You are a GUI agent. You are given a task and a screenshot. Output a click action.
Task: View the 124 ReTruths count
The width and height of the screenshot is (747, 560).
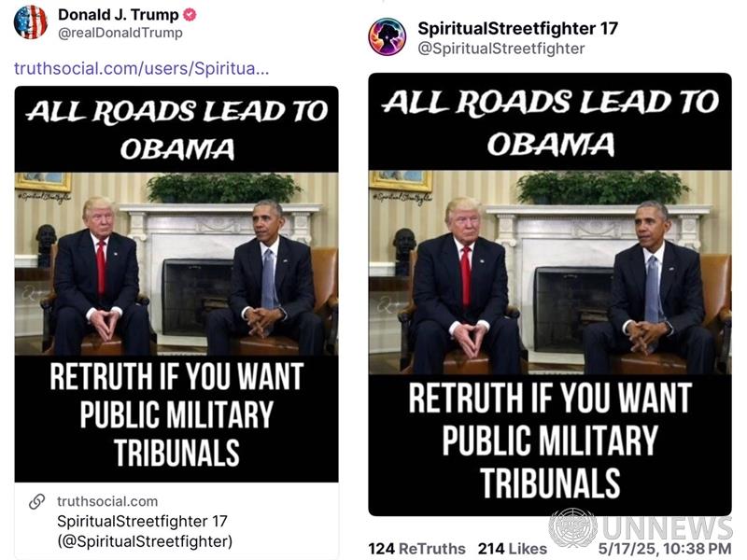416,549
